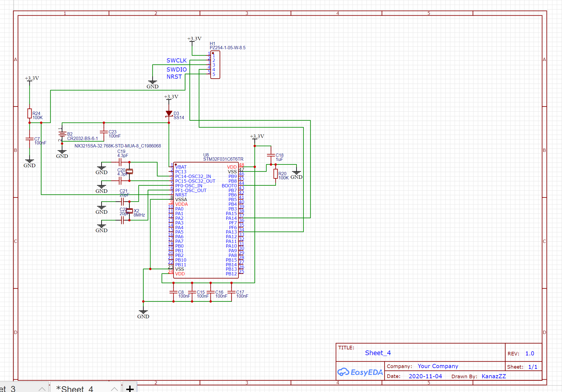
Task: Click the PA14 pin label on U8
Action: click(x=231, y=218)
